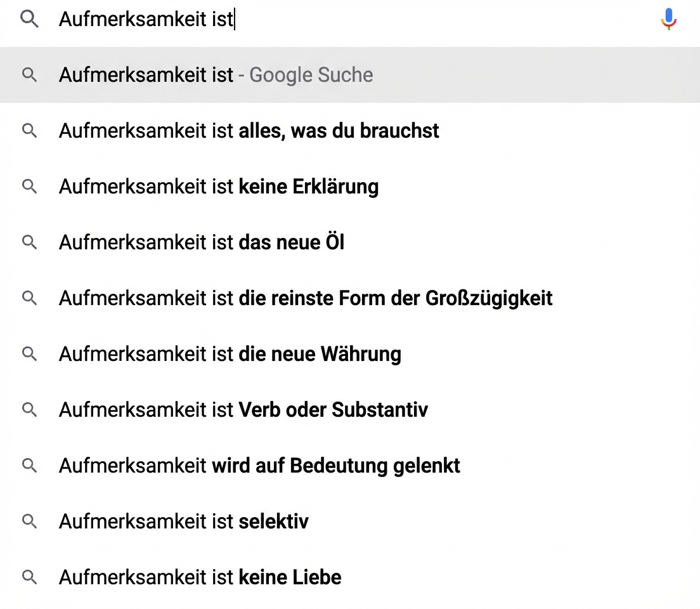
Task: Open 'Aufmerksamkeit ist die reinste Form der Großzügigkeit'
Action: (x=305, y=298)
